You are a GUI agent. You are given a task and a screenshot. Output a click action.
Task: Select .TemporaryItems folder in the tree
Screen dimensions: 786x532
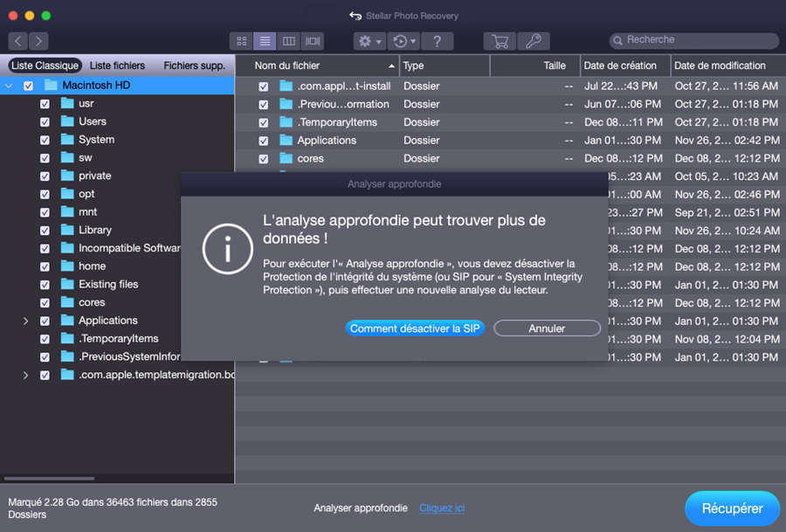[x=118, y=338]
